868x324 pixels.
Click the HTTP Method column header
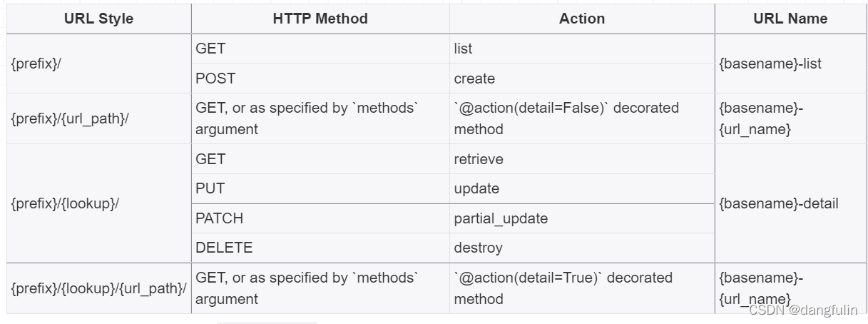320,19
